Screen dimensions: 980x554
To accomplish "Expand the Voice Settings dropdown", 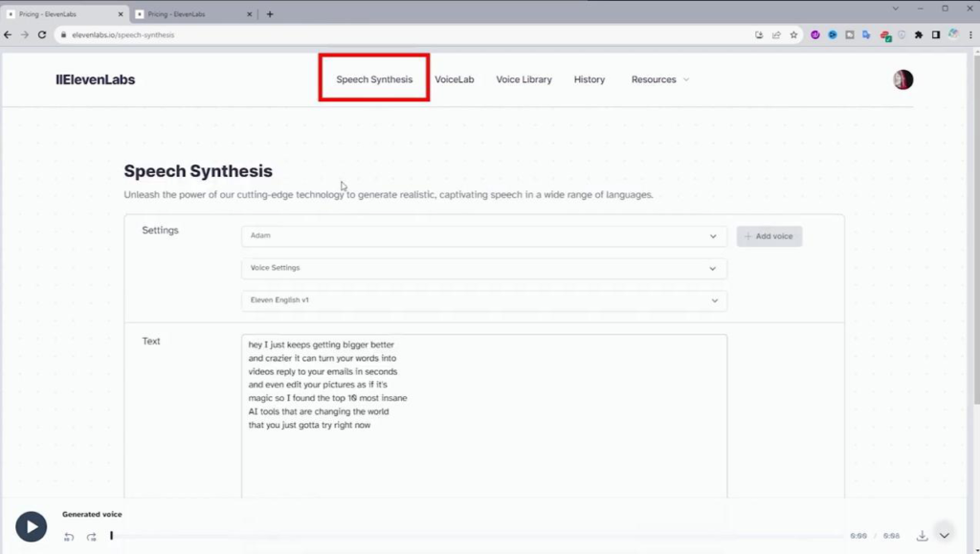I will click(483, 268).
